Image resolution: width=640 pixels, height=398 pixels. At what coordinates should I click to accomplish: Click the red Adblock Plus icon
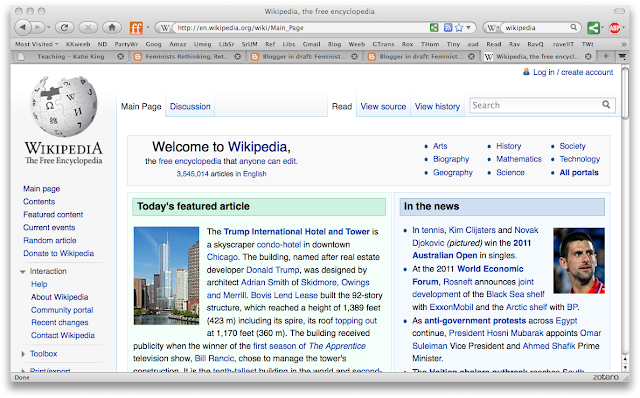coord(614,28)
